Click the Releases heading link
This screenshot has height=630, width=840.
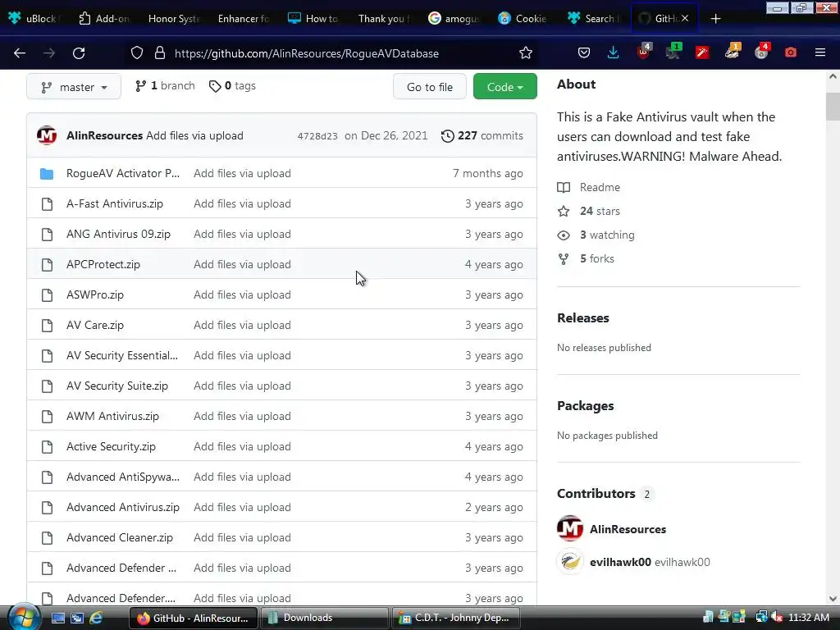(x=583, y=317)
